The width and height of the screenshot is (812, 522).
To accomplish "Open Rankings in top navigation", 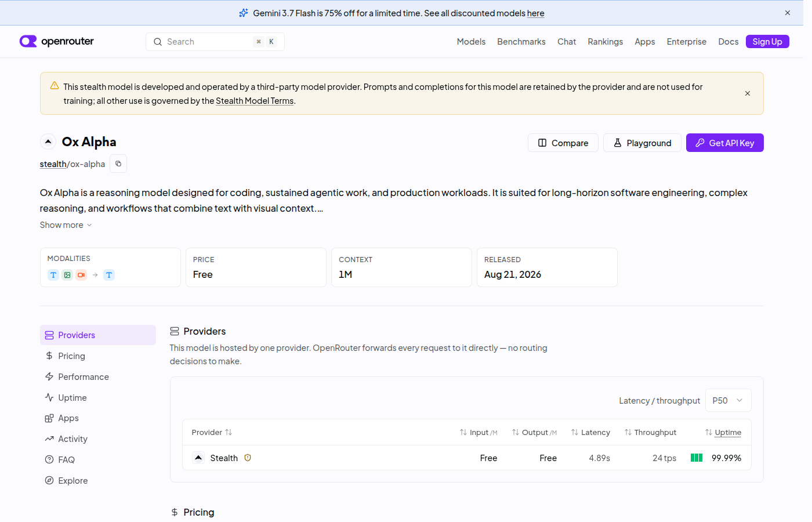I will coord(605,42).
